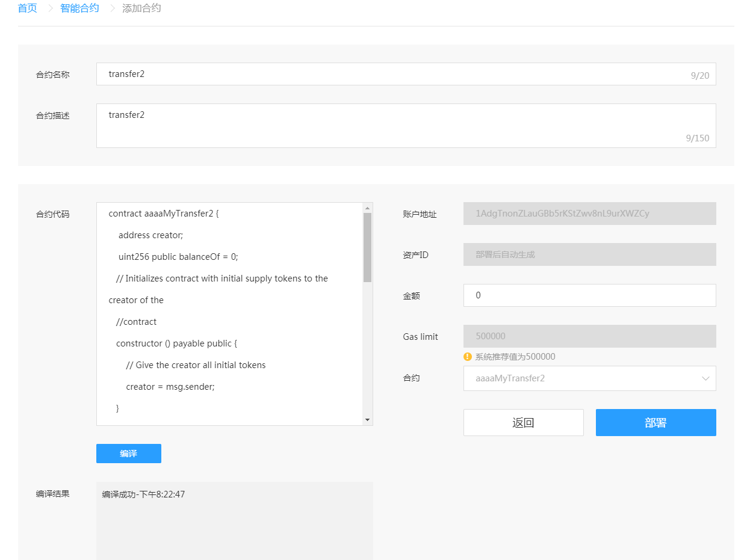Click the orange warning icon under Gas limit

[x=468, y=357]
